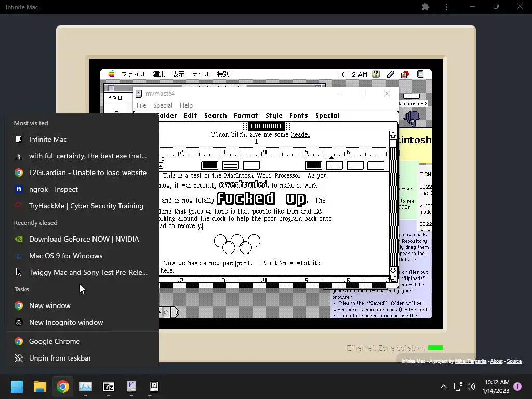The image size is (532, 399).
Task: Open the classic Mac icon on taskbar
Action: click(x=154, y=387)
